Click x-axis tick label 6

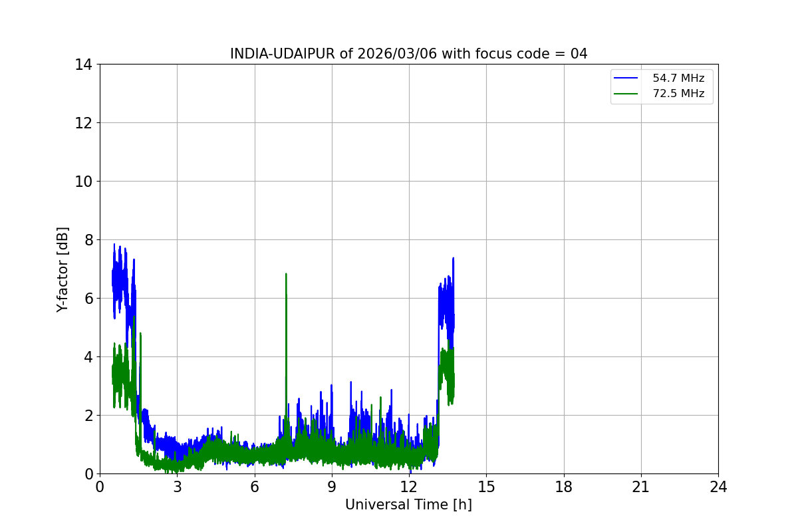point(254,486)
